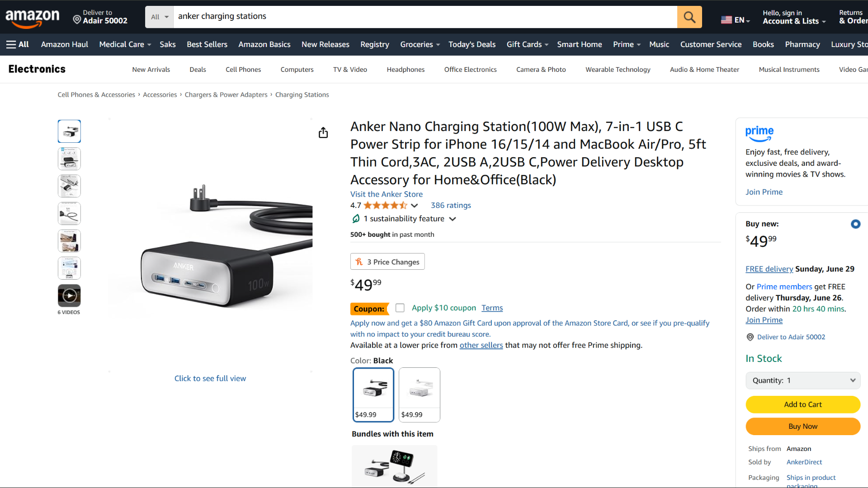Click the Prime members link
Screen dimensions: 868x488
pos(784,286)
